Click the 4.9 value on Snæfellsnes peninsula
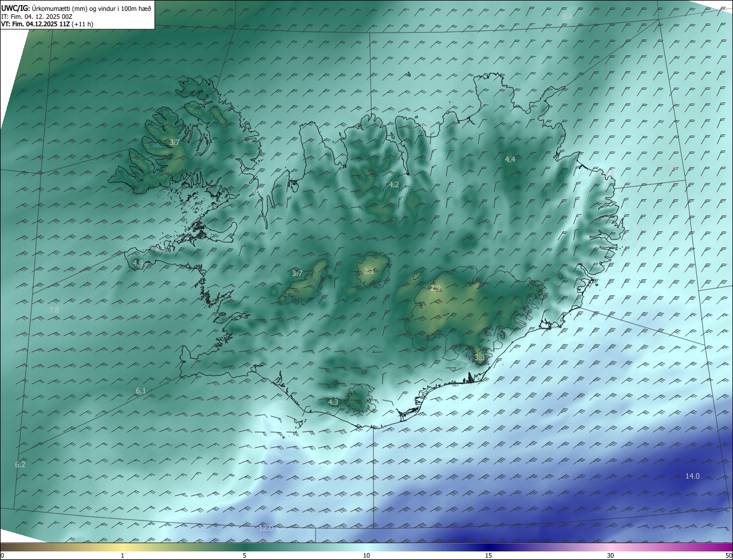 click(138, 263)
